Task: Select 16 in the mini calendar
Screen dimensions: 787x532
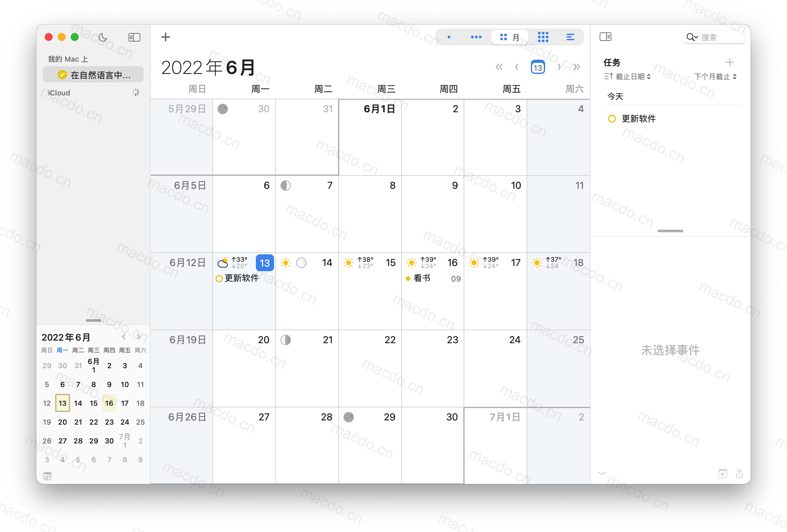Action: tap(109, 403)
